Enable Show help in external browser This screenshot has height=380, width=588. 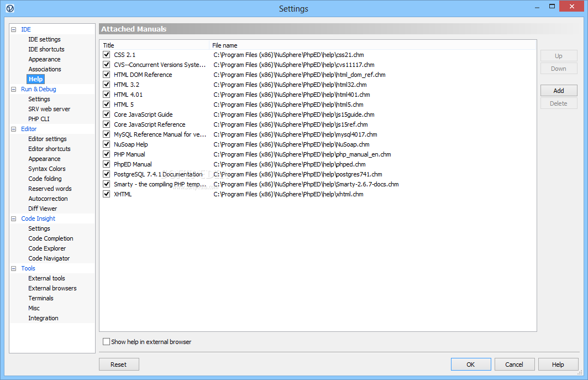(x=107, y=342)
